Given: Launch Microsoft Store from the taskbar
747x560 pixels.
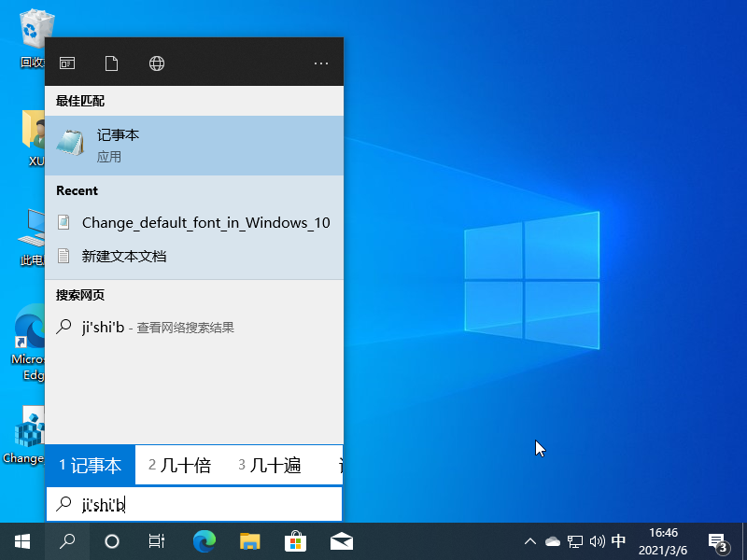Looking at the screenshot, I should point(295,541).
